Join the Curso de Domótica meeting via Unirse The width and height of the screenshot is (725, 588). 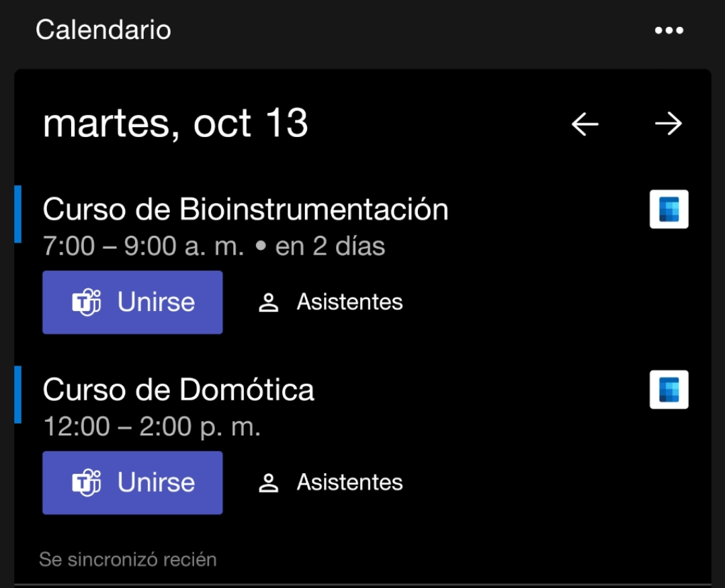point(132,482)
